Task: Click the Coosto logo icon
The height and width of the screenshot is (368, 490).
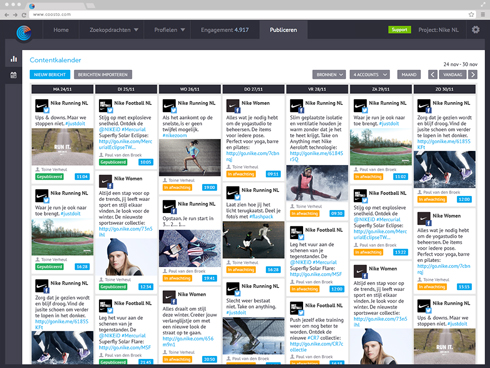Action: 24,33
